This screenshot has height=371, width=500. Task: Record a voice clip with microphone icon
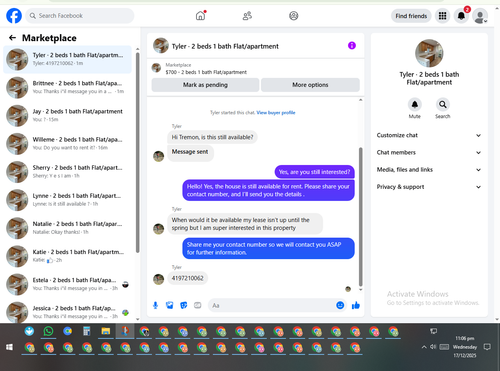pos(155,305)
